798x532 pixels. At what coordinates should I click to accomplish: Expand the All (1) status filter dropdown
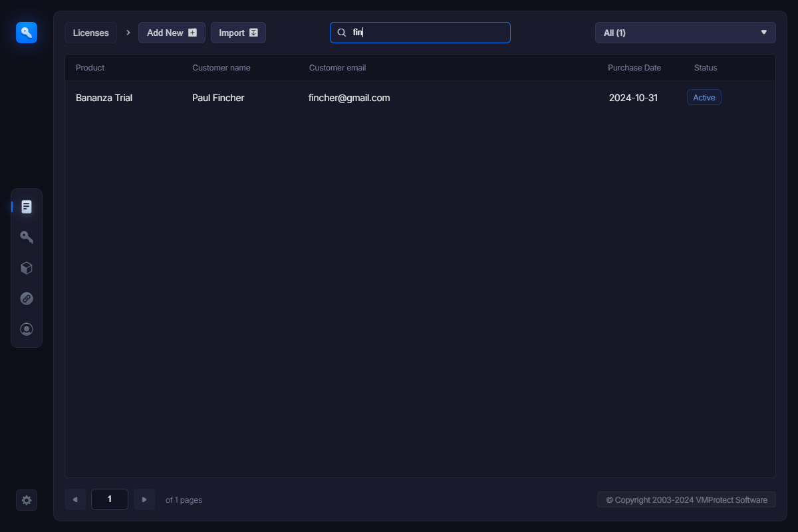(685, 33)
